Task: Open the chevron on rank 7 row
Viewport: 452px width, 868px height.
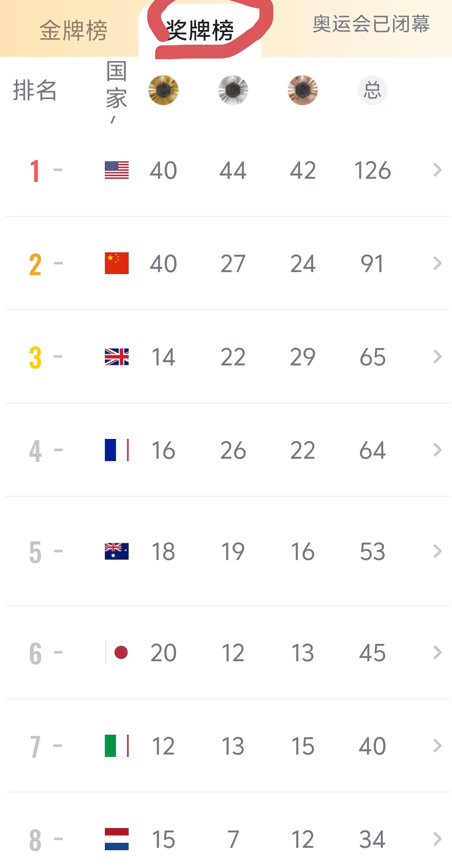Action: [437, 746]
